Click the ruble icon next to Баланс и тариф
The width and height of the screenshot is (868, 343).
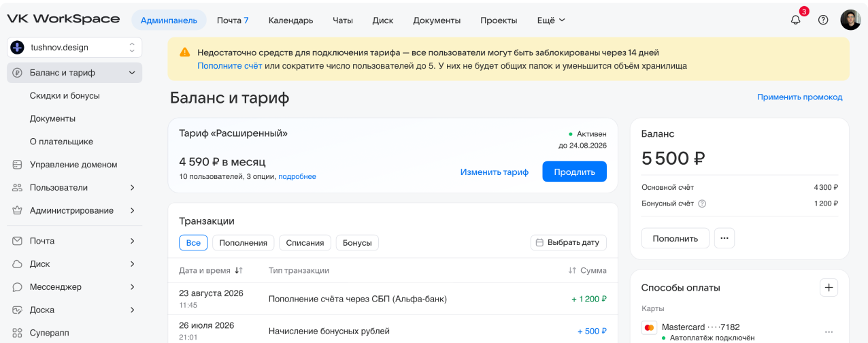click(x=18, y=73)
